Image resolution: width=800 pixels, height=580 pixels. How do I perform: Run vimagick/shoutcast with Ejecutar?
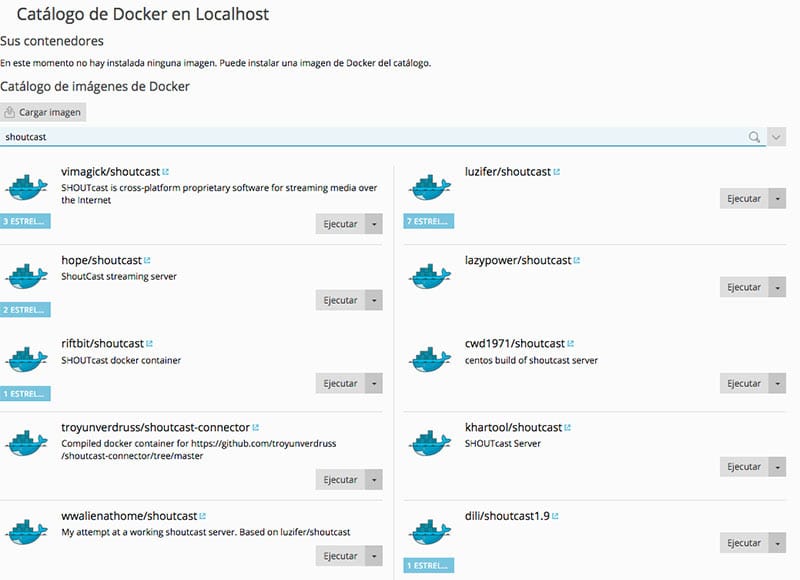click(340, 224)
